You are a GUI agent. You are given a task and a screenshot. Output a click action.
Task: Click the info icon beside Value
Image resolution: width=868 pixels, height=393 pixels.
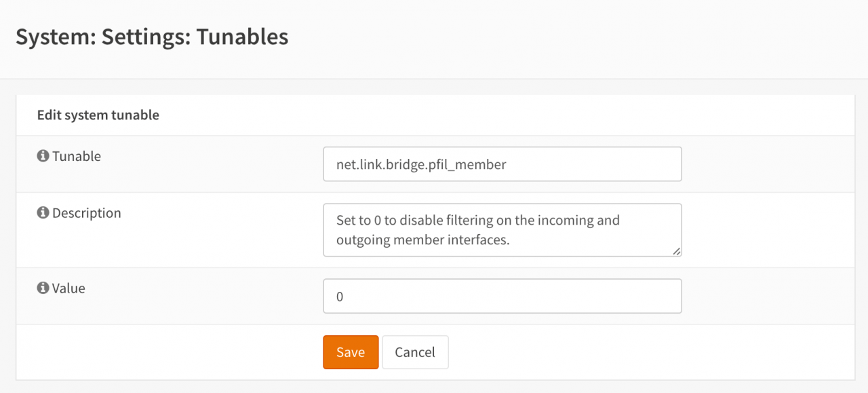43,288
